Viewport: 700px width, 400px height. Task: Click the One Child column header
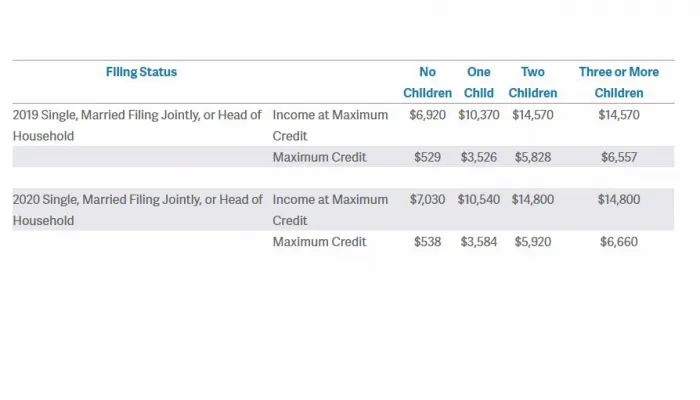point(478,82)
